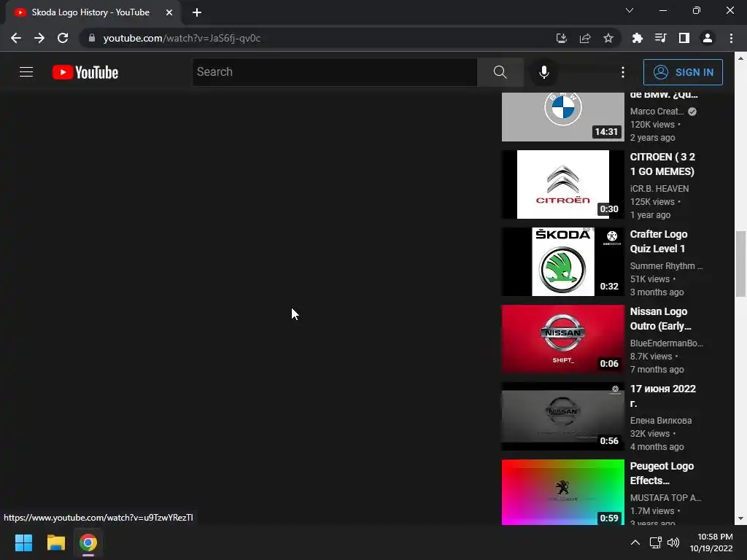Image resolution: width=747 pixels, height=560 pixels.
Task: Open volume speaker tray icon
Action: (673, 542)
